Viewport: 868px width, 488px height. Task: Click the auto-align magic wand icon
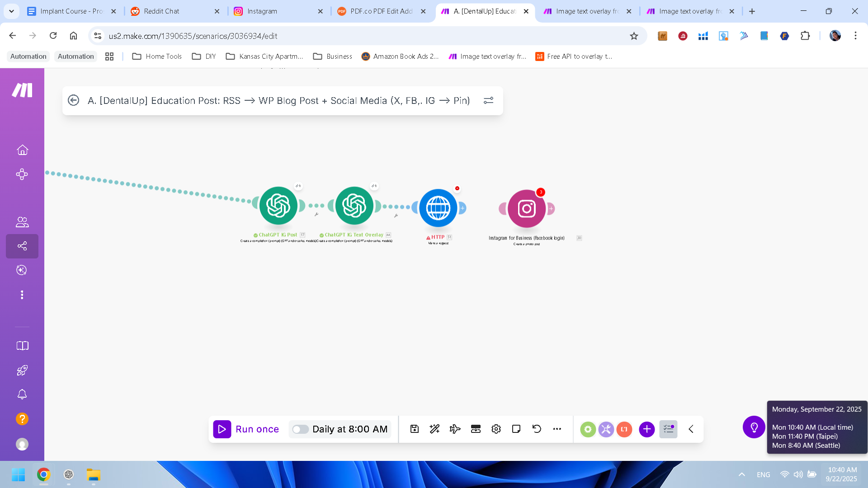pos(434,429)
